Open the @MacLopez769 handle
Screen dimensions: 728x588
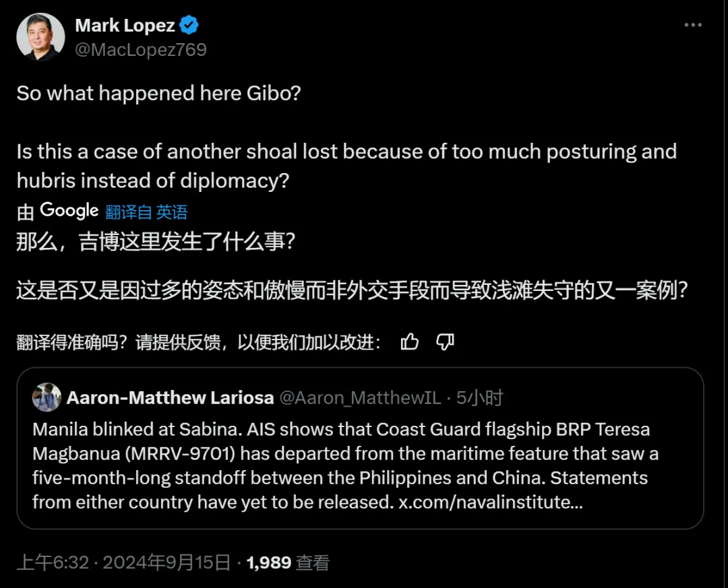pyautogui.click(x=140, y=50)
